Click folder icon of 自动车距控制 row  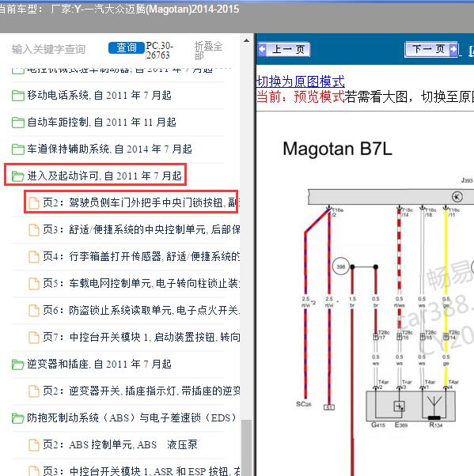coord(18,123)
